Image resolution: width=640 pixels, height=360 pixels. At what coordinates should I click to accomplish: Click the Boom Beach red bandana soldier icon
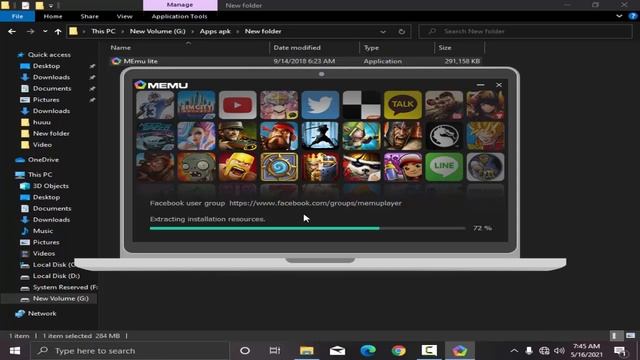pyautogui.click(x=279, y=136)
